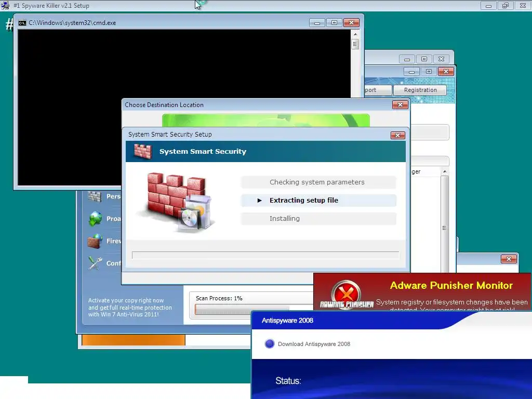Click the Status label in Antispyware 2008
The image size is (532, 399).
click(x=288, y=381)
